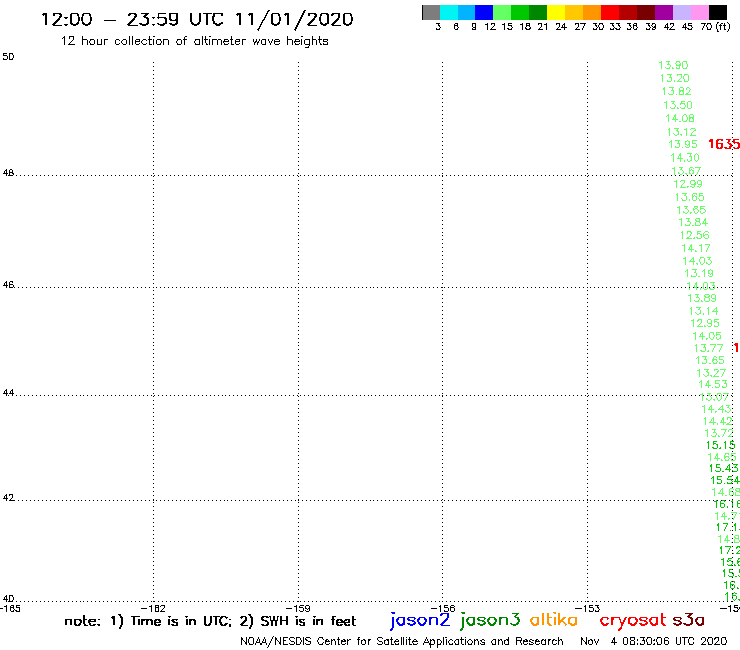The width and height of the screenshot is (740, 650).
Task: Click wave height value 13.14
Action: [703, 311]
